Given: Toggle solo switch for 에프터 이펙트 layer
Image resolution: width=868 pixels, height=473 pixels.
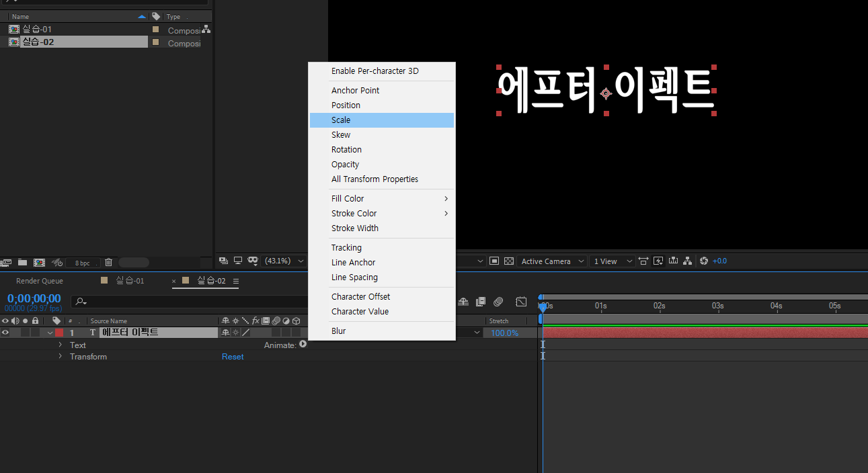Looking at the screenshot, I should 25,333.
